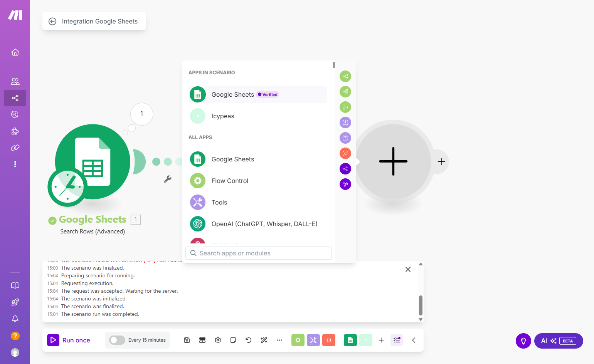Click the number 1 operations bubble
The image size is (594, 364).
141,114
